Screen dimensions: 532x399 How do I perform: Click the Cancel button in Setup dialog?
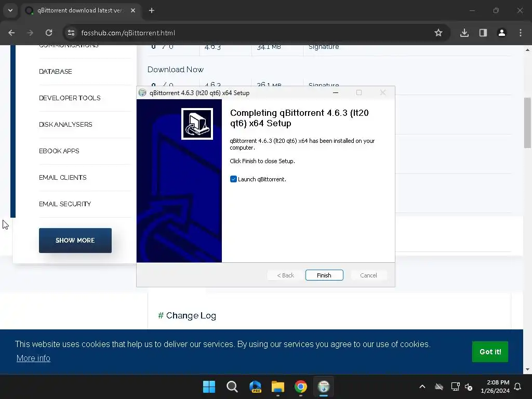(x=368, y=275)
